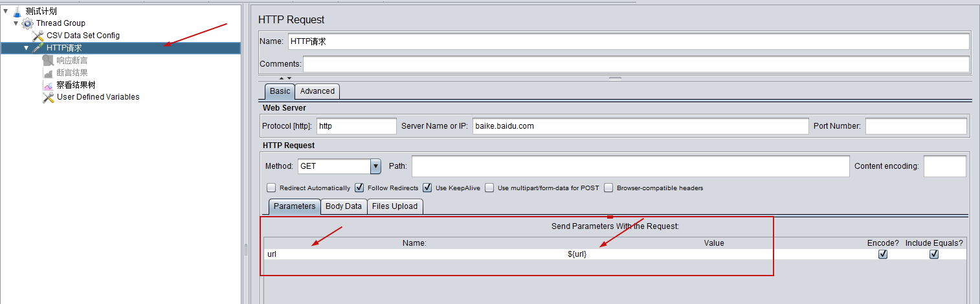
Task: Click the 察看结果树 graph icon
Action: coord(48,85)
